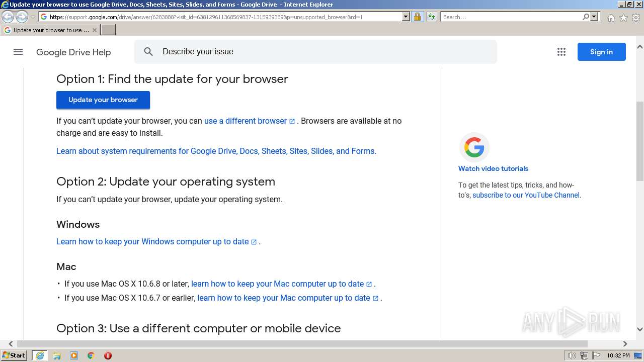Click the vertical scrollbar up arrow
This screenshot has height=362, width=644.
pyautogui.click(x=640, y=47)
